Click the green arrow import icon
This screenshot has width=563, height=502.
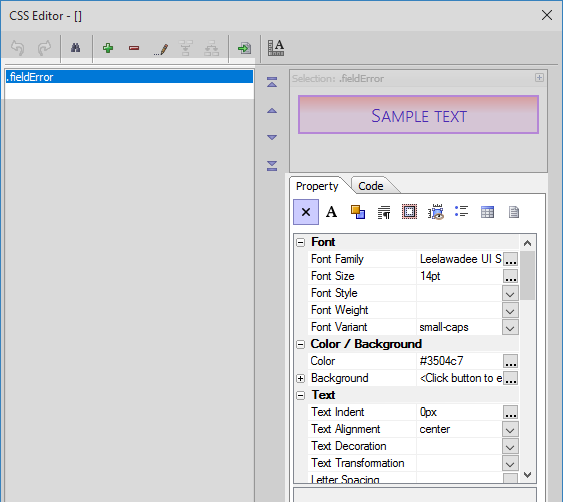(x=245, y=48)
